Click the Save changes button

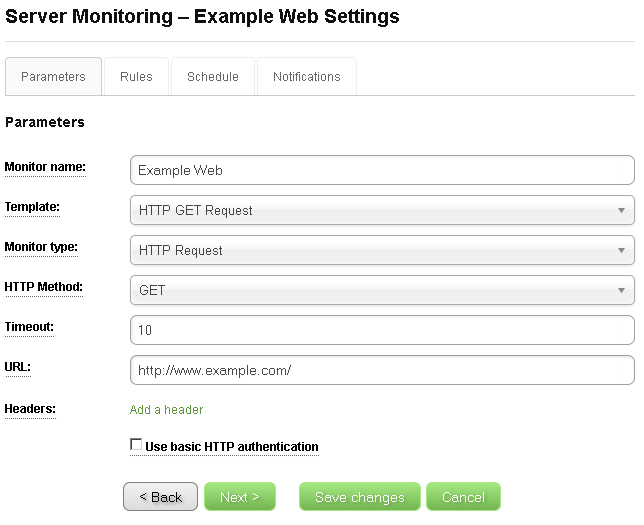click(x=359, y=497)
